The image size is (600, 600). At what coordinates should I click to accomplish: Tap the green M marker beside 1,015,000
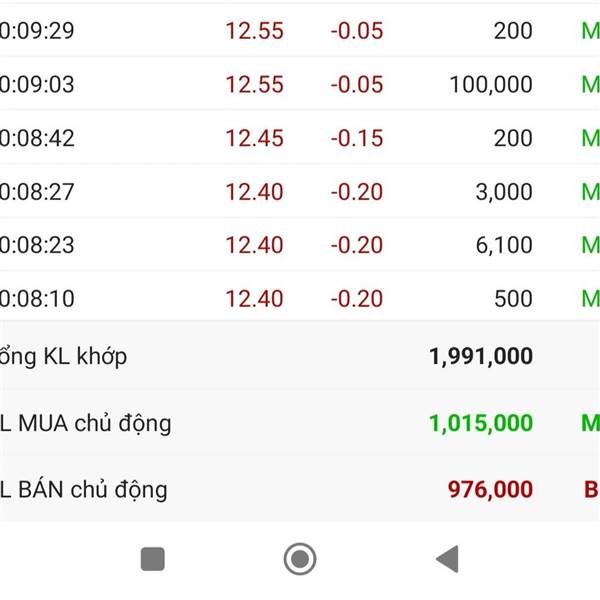[590, 423]
